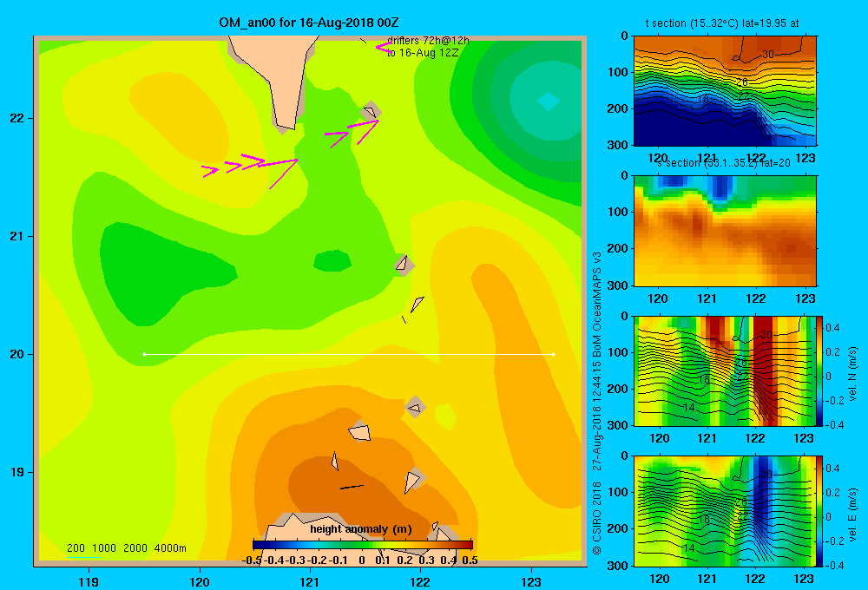Select "200" in the bathymetry depth legend

pos(76,548)
